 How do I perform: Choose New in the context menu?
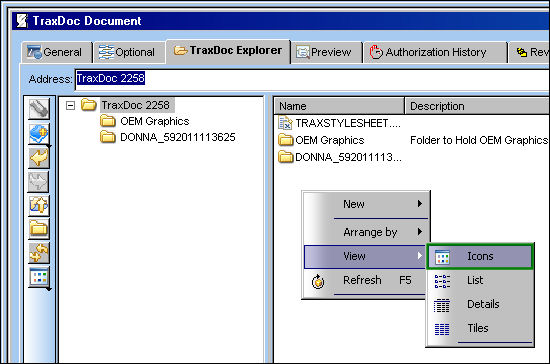pos(366,204)
